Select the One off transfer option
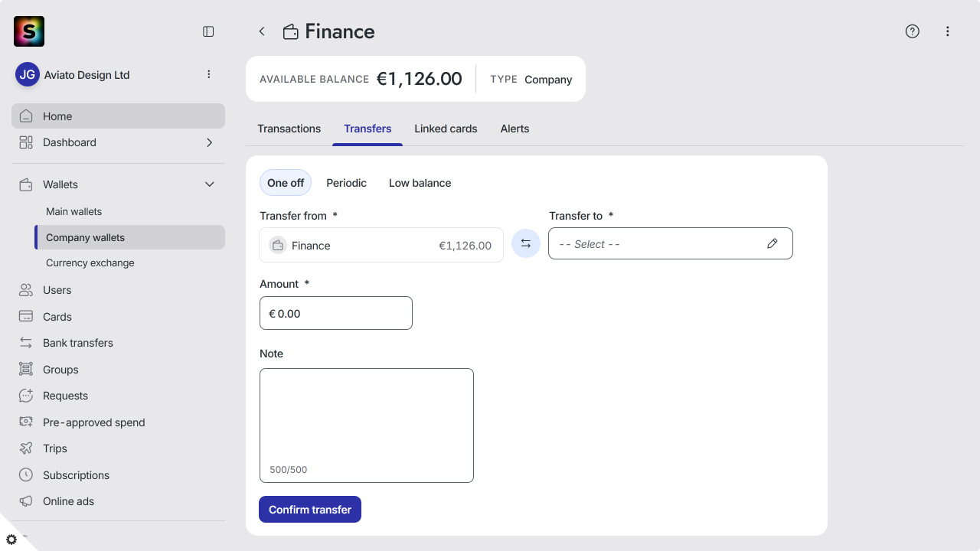 pyautogui.click(x=286, y=183)
